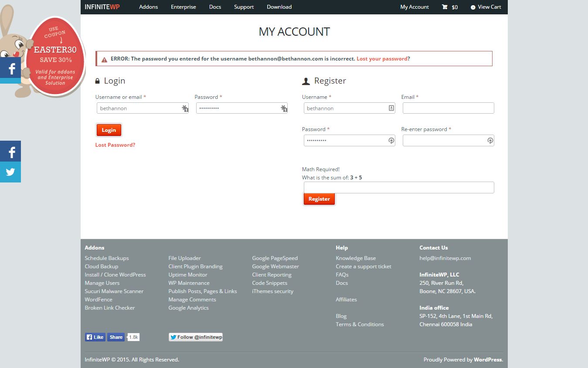
Task: Open WordFence footer link
Action: (99, 300)
